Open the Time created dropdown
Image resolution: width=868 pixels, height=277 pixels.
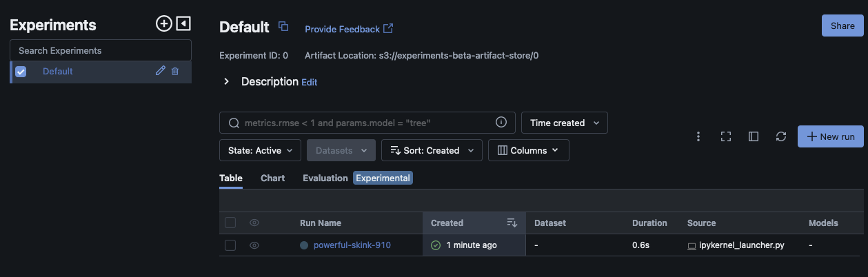pyautogui.click(x=564, y=123)
